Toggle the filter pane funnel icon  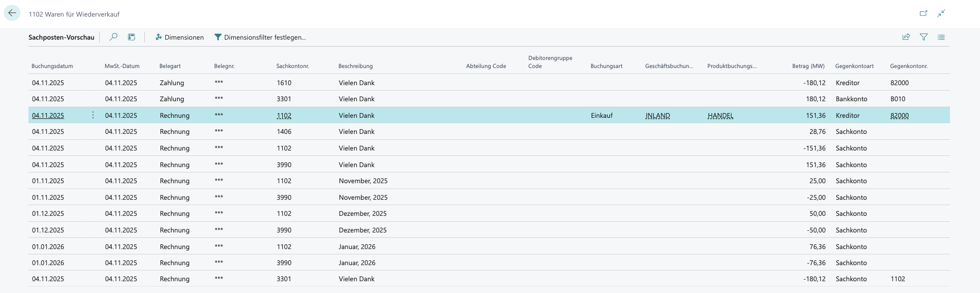coord(924,37)
